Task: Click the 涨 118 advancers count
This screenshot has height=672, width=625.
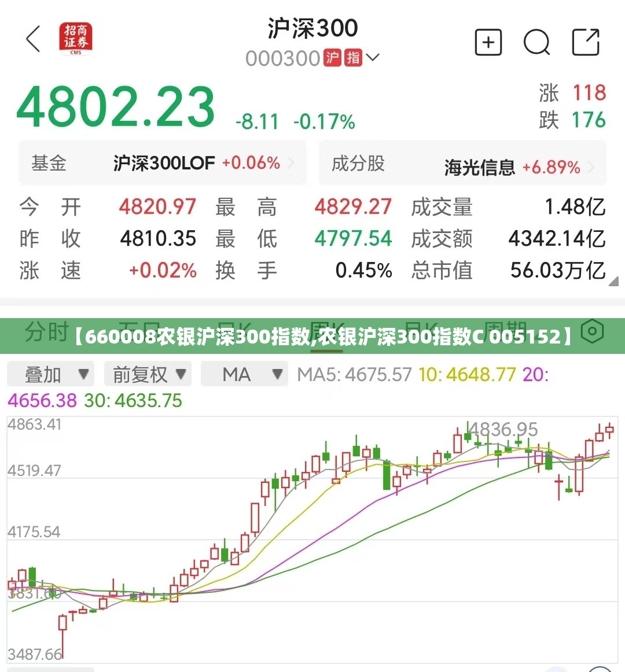Action: [x=573, y=93]
